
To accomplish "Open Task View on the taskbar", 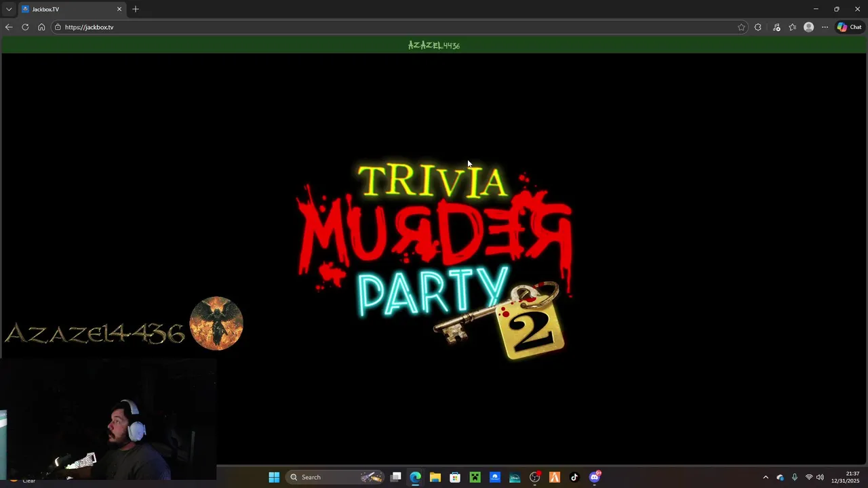I will 396,477.
